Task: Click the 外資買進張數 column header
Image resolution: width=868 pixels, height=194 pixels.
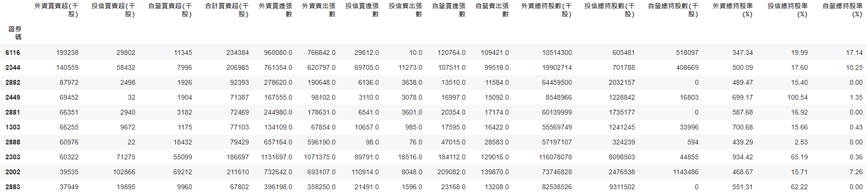Action: click(275, 10)
